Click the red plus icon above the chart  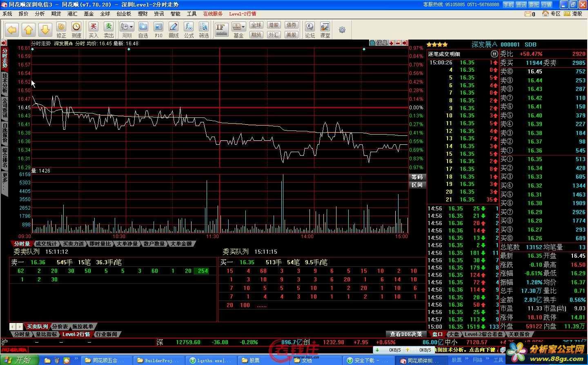392,43
